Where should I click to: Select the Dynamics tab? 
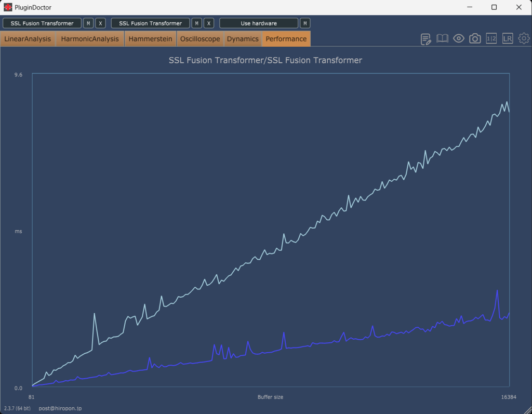tap(243, 38)
